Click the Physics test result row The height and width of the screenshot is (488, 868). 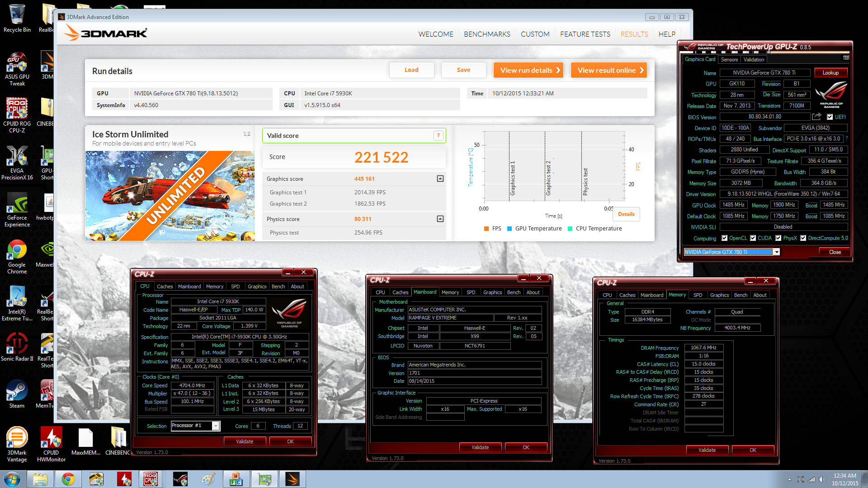point(354,233)
